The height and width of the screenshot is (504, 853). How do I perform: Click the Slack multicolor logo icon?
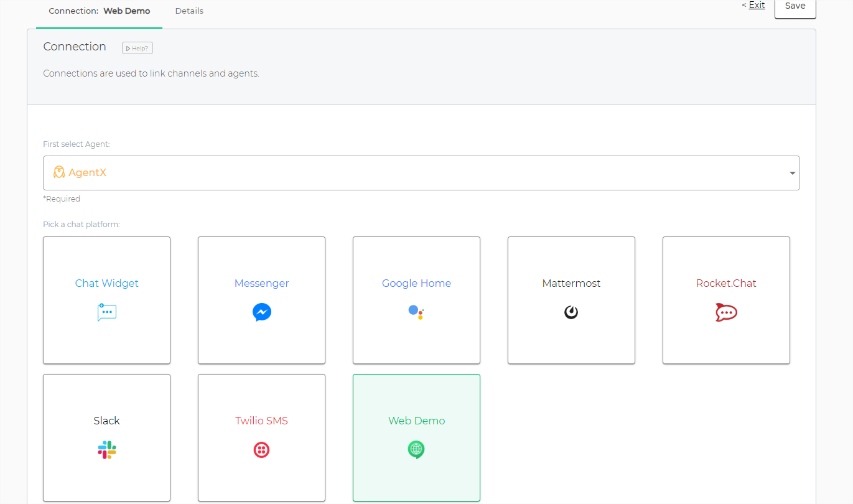107,450
